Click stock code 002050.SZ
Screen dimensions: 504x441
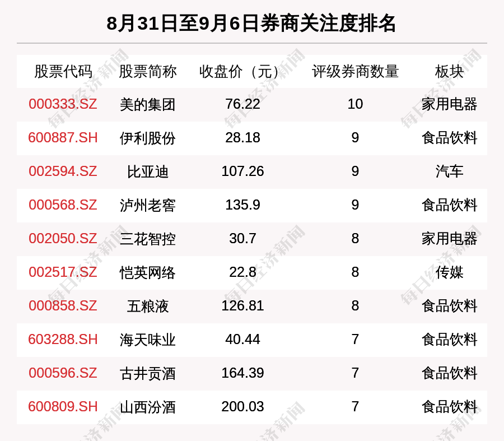(x=63, y=238)
